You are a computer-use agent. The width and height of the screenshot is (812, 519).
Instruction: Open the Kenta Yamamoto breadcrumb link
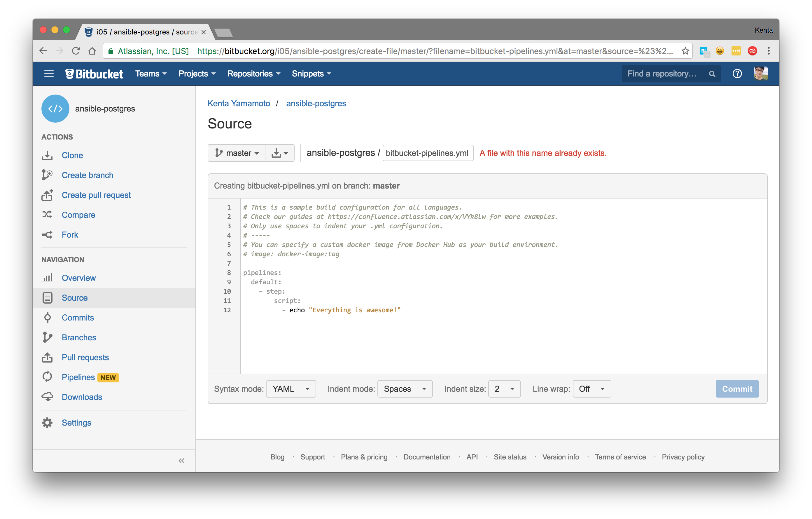tap(239, 103)
